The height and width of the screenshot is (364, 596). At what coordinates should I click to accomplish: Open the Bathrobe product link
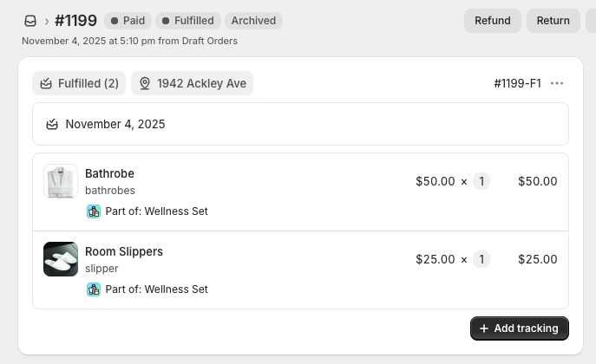109,173
